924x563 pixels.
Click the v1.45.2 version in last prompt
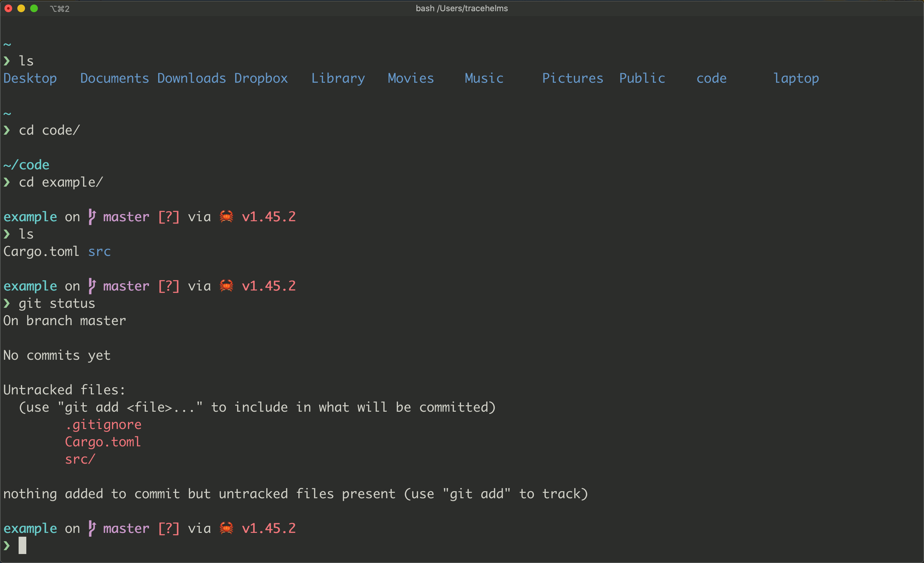click(269, 528)
